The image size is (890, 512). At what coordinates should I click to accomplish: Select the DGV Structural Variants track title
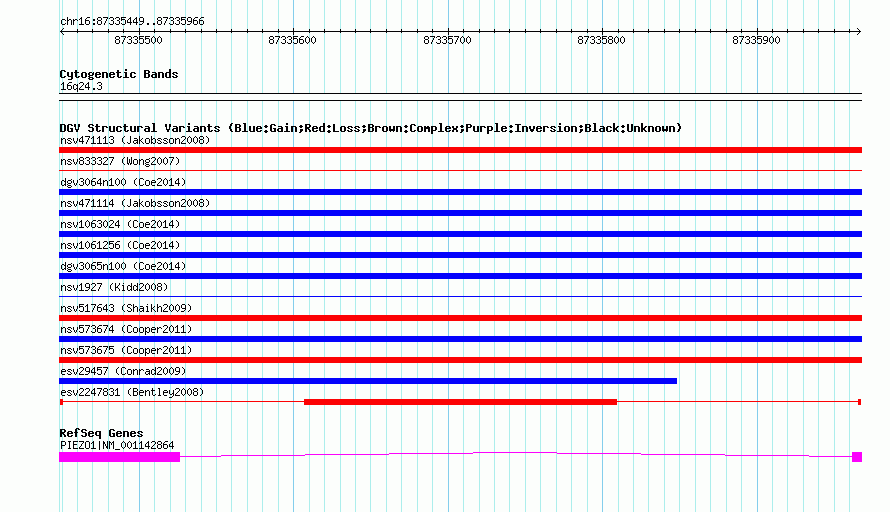point(371,128)
